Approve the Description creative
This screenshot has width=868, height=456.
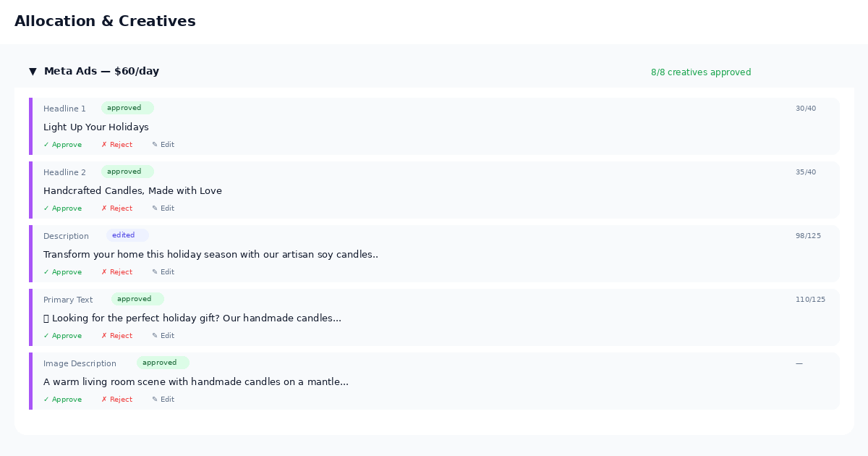[x=62, y=272]
